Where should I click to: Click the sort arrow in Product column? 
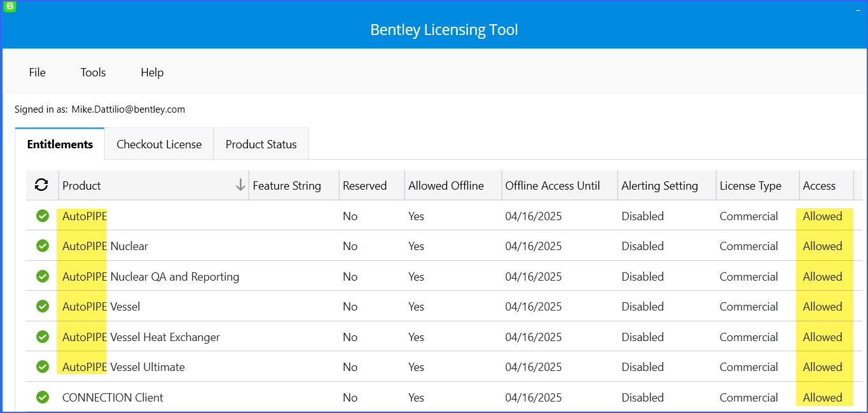point(240,185)
